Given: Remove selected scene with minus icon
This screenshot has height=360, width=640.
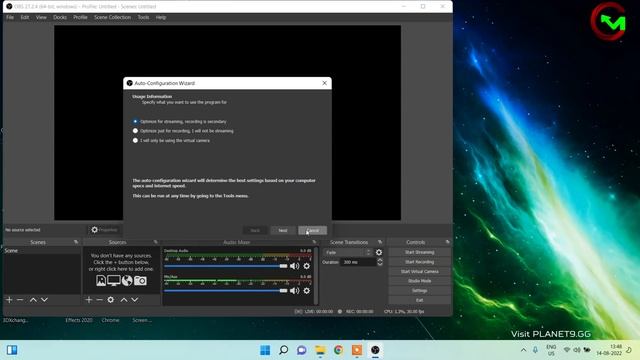Looking at the screenshot, I should [20, 300].
